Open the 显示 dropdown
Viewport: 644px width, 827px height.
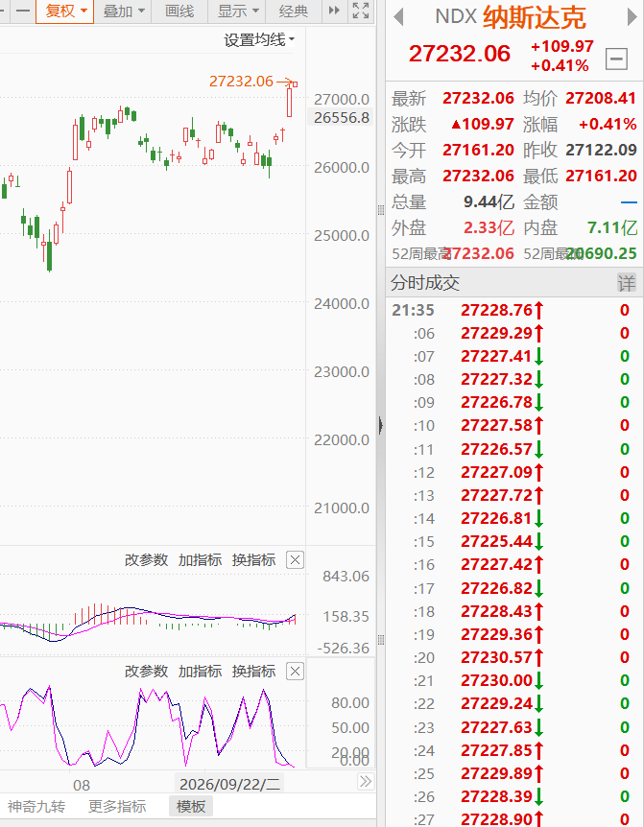[x=237, y=12]
